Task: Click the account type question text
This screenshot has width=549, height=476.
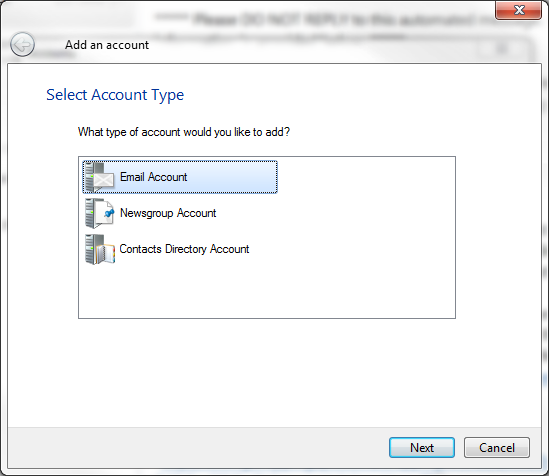Action: click(184, 132)
